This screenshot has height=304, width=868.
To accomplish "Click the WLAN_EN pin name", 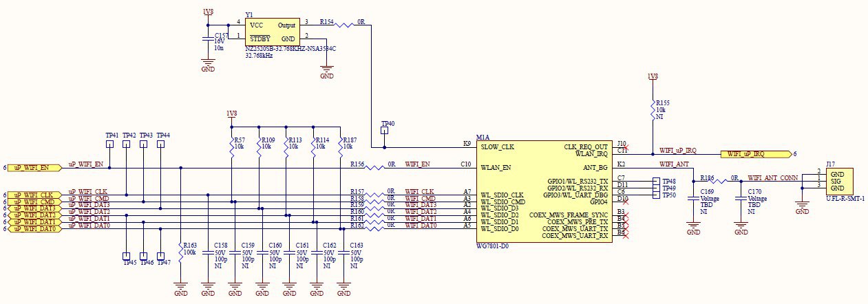I will pyautogui.click(x=496, y=167).
